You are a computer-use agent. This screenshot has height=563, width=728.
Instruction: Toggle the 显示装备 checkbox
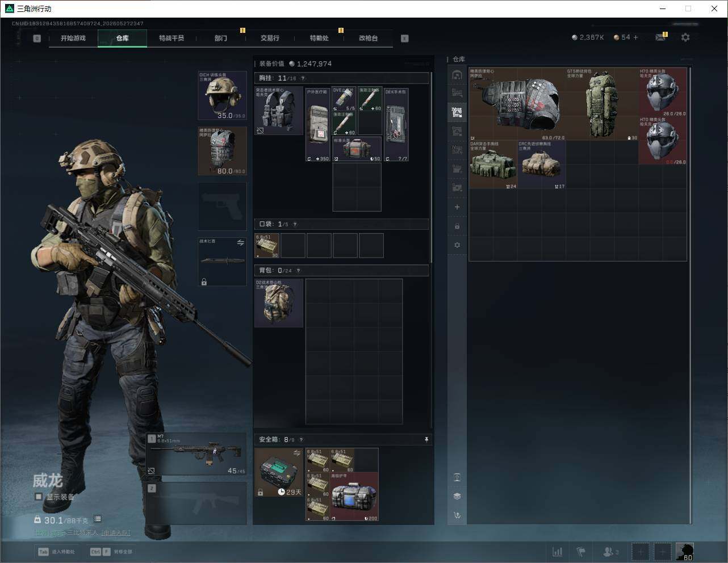[39, 497]
